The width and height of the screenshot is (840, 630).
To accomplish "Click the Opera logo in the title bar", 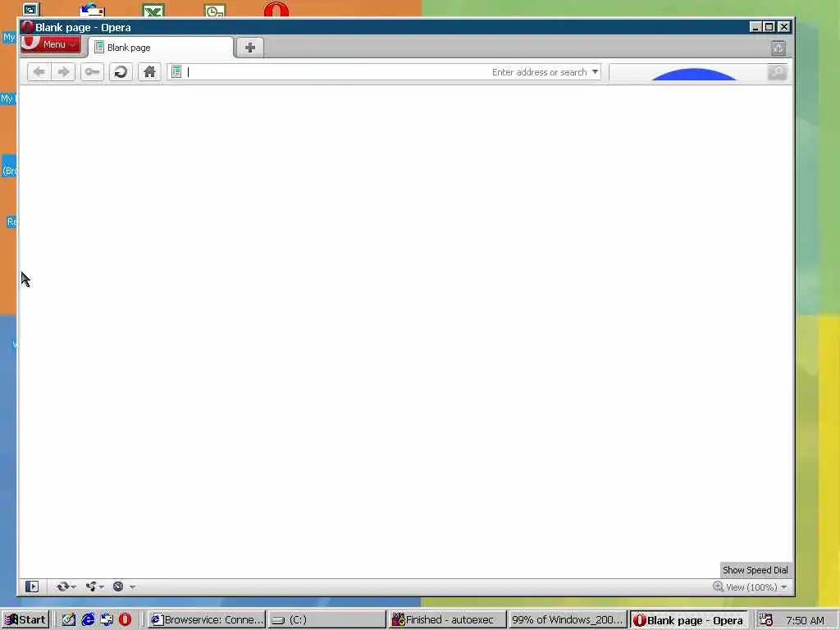I will tap(27, 27).
